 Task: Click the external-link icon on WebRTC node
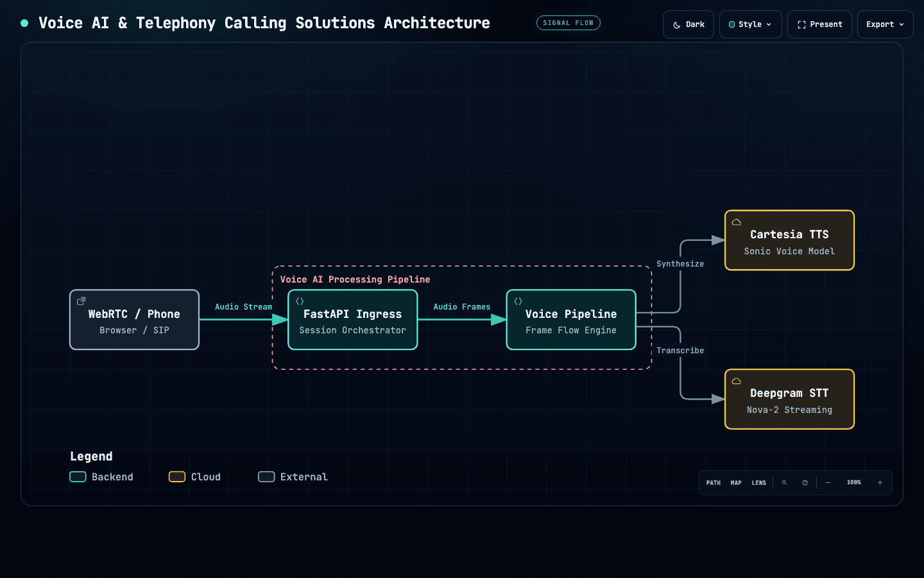81,301
